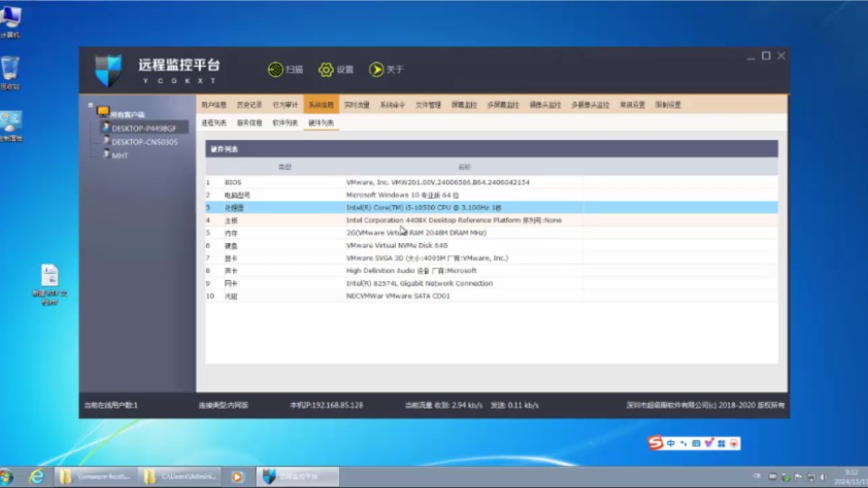The height and width of the screenshot is (488, 868).
Task: Switch to the 文件管理 tab
Action: coord(428,105)
